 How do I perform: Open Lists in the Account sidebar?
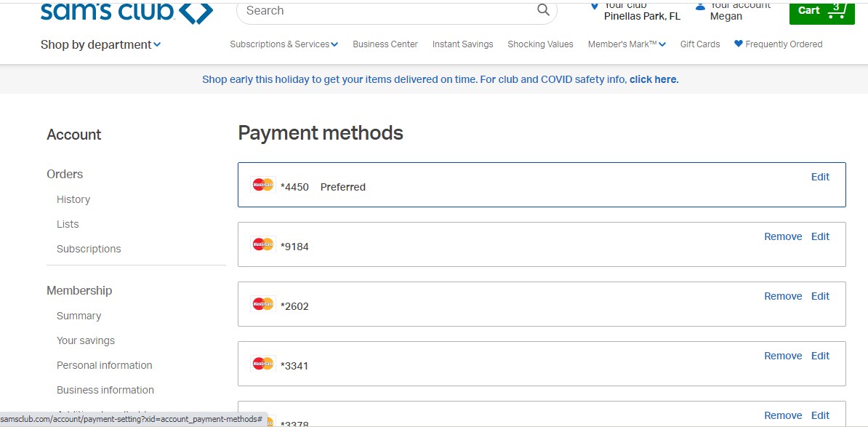tap(68, 224)
